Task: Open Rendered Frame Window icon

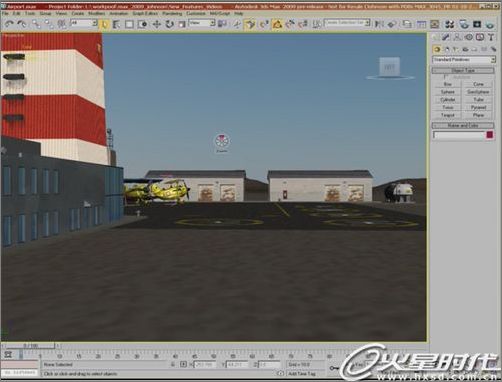Action: coord(477,24)
